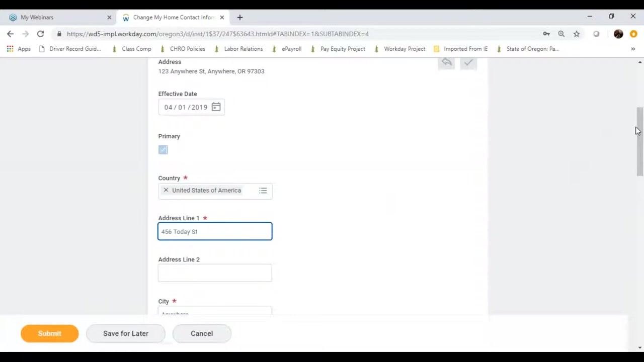Screen dimensions: 644x362
Task: Click the browser URL address bar
Action: pos(297,34)
